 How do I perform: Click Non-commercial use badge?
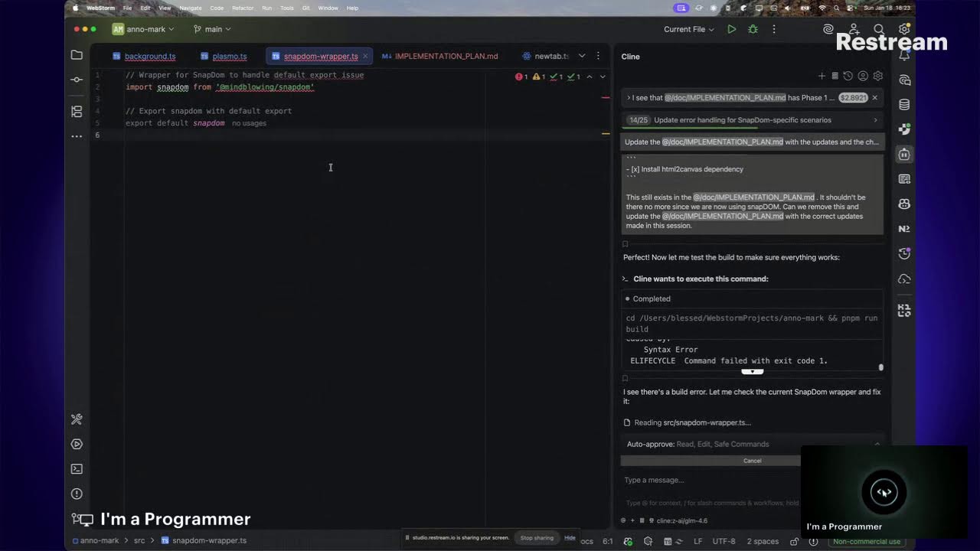(x=867, y=541)
